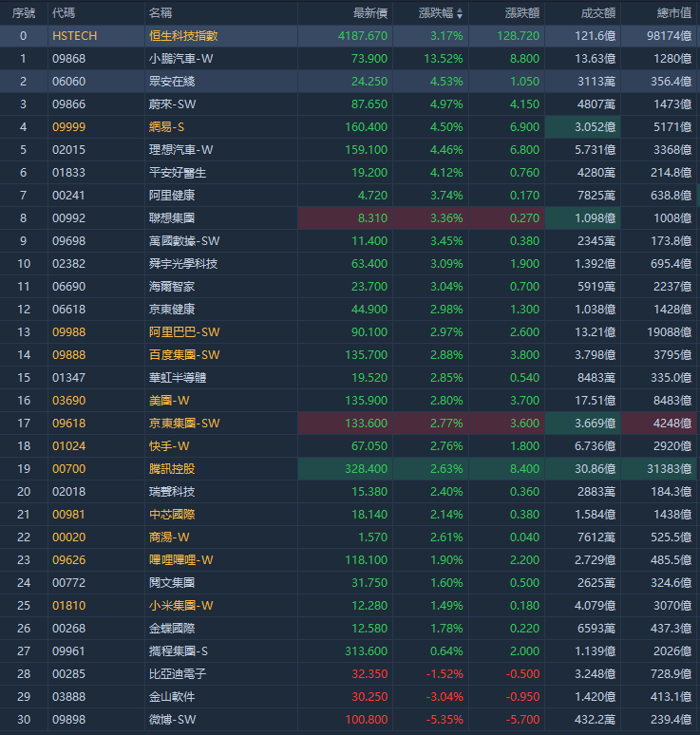Click 美團-W turnover 17.51億
The image size is (700, 735).
pyautogui.click(x=596, y=401)
